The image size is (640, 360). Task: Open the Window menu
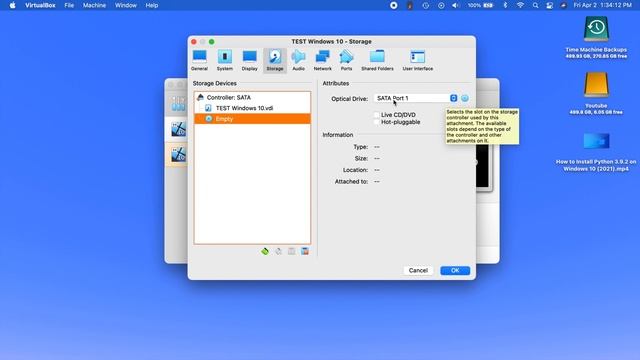click(x=126, y=5)
